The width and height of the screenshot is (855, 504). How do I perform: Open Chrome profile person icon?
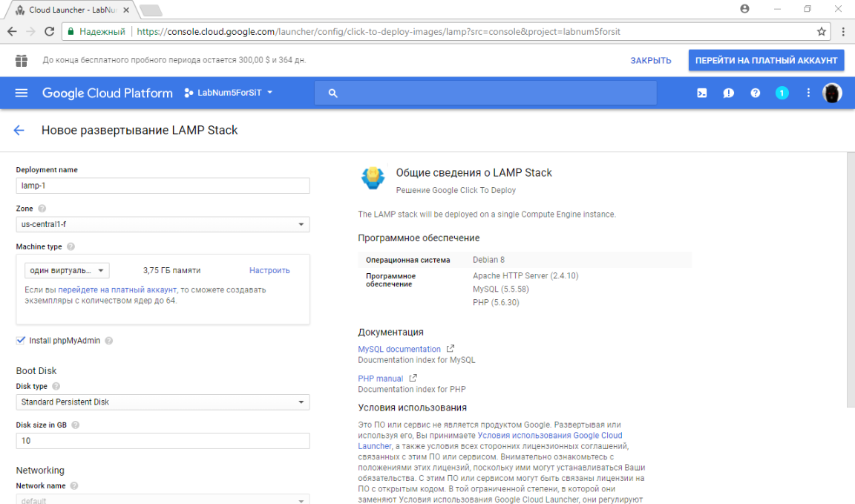pyautogui.click(x=745, y=9)
